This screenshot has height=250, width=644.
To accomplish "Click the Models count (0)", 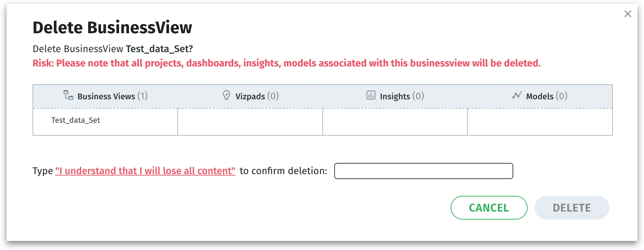I will tap(561, 96).
